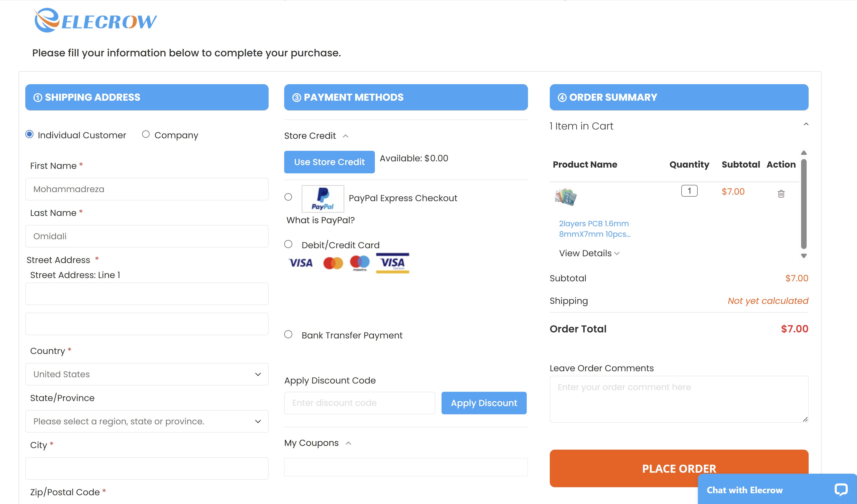Select Debit/Credit Card payment

pos(288,244)
